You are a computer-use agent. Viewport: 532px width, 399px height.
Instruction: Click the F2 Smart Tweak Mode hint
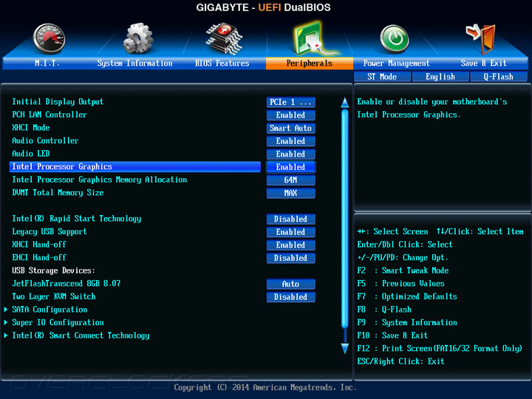tap(403, 270)
